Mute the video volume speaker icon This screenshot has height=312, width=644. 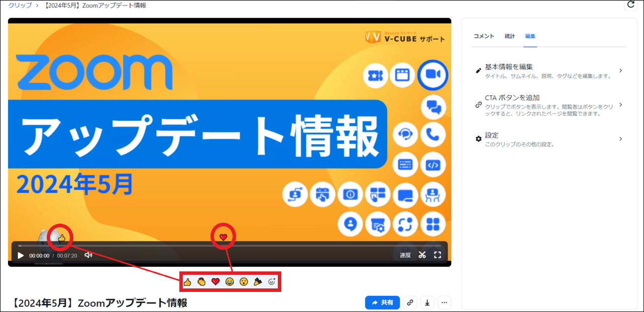[x=88, y=255]
